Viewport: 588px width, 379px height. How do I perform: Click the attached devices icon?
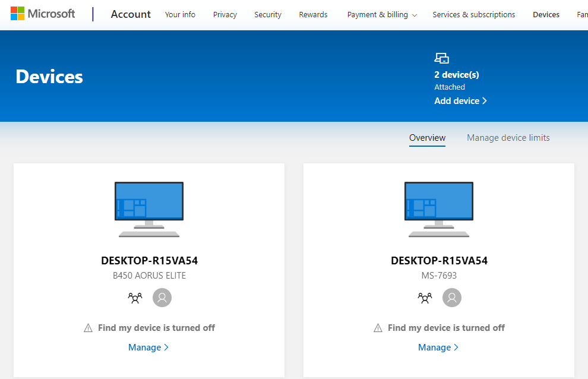[x=441, y=58]
